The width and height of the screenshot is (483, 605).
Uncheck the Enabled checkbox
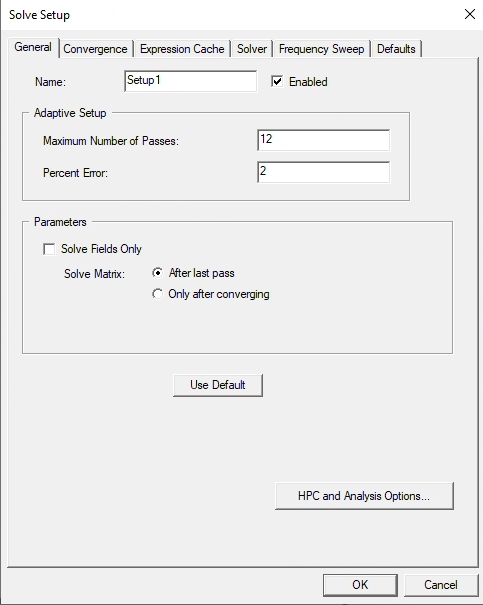pyautogui.click(x=277, y=81)
